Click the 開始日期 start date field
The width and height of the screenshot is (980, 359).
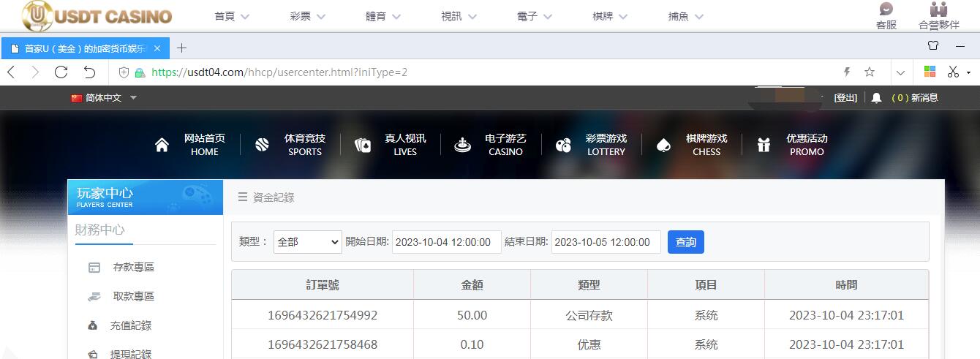[447, 242]
